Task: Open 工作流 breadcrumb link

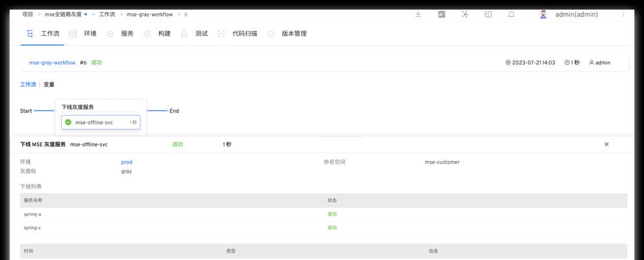Action: click(x=107, y=14)
